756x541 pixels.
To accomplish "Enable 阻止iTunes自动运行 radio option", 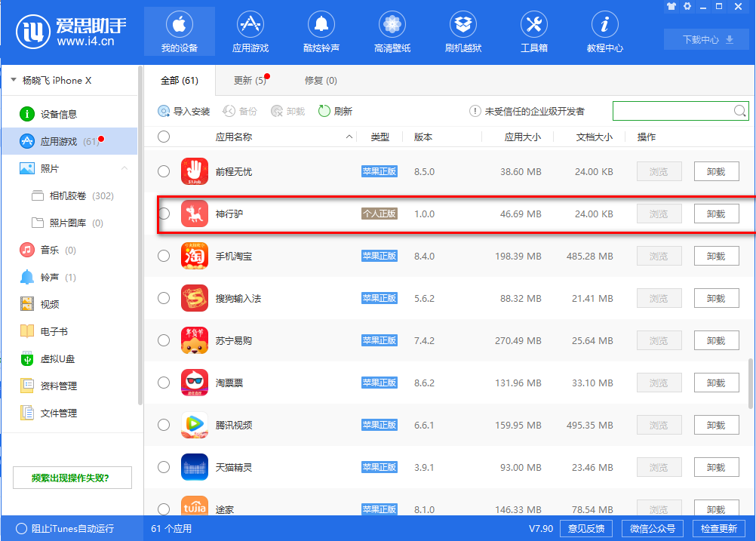I will 21,529.
